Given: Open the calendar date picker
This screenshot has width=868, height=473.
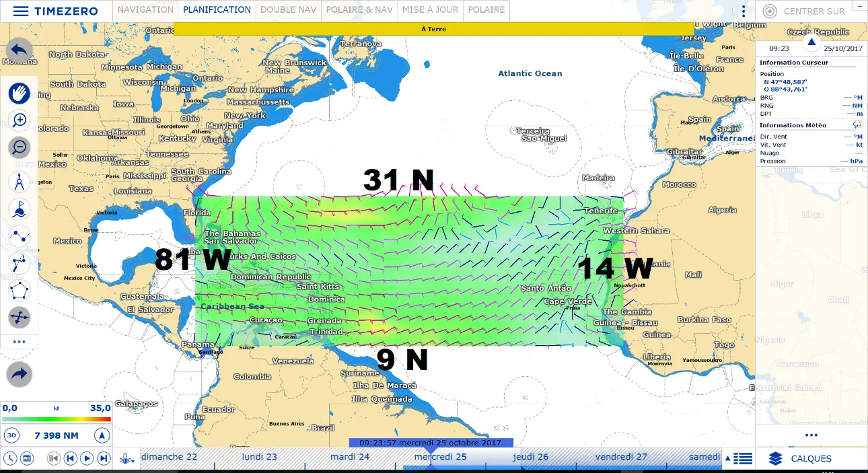Looking at the screenshot, I should [x=27, y=458].
